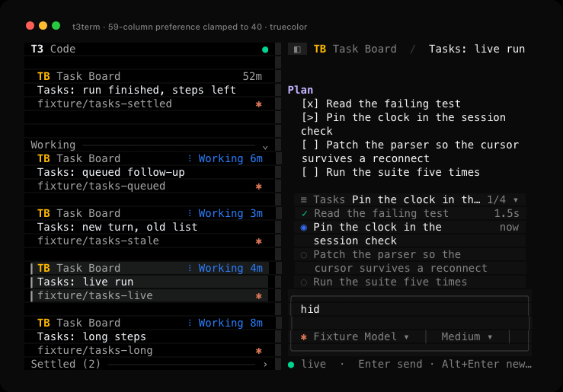Click the Working 6m status label
This screenshot has width=563, height=392.
[x=231, y=158]
